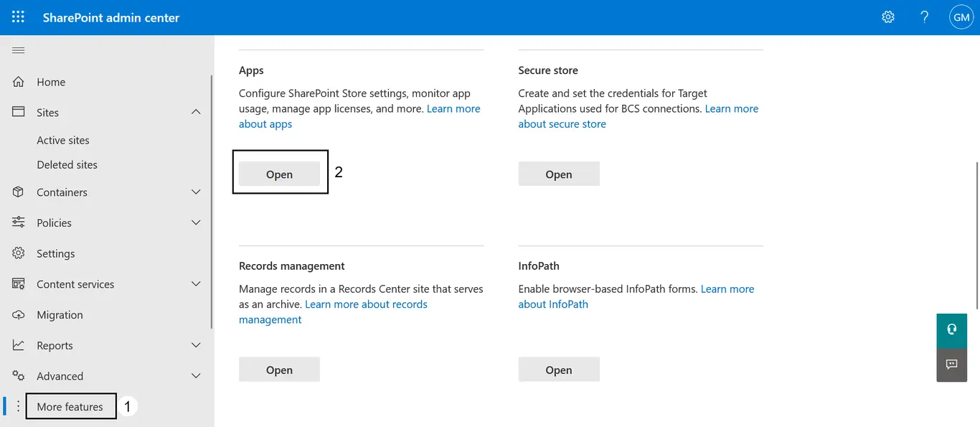Click Open under InfoPath
This screenshot has height=427, width=980.
559,370
